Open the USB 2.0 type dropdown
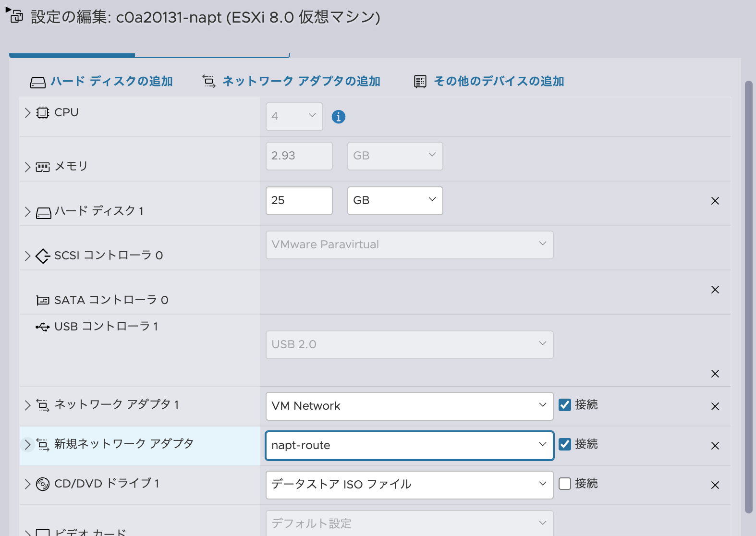The image size is (756, 536). point(410,345)
